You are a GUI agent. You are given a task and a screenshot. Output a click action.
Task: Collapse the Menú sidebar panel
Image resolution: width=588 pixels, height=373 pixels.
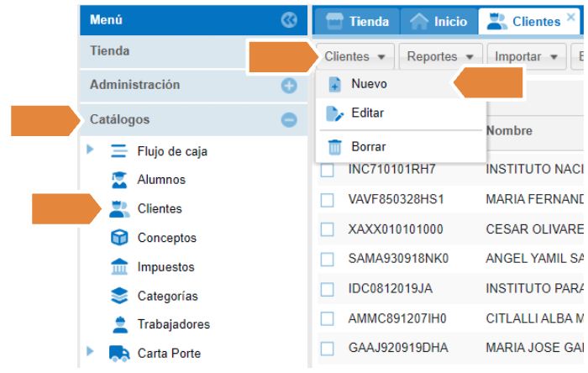tap(289, 20)
